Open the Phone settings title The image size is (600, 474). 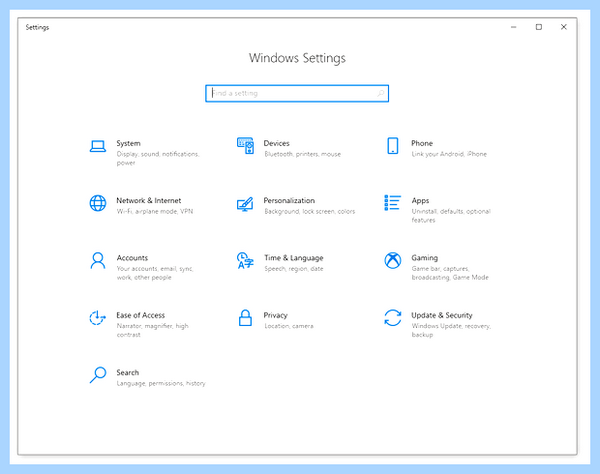coord(422,143)
